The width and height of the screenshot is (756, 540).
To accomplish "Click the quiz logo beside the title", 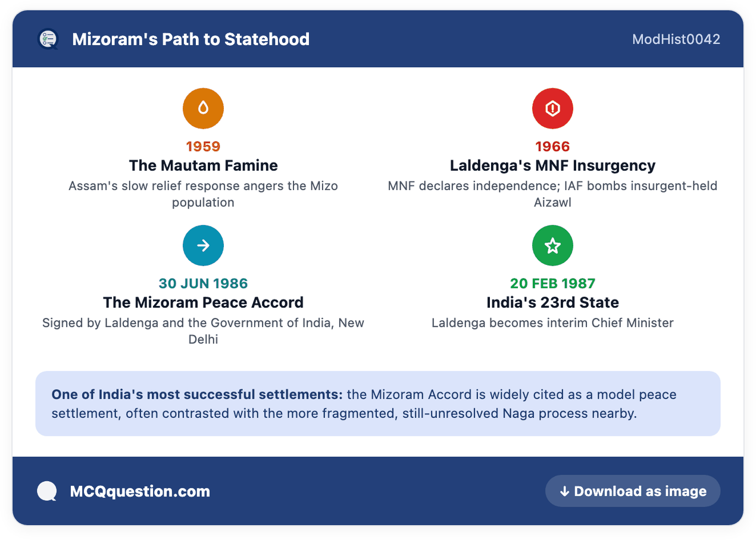I will 48,39.
